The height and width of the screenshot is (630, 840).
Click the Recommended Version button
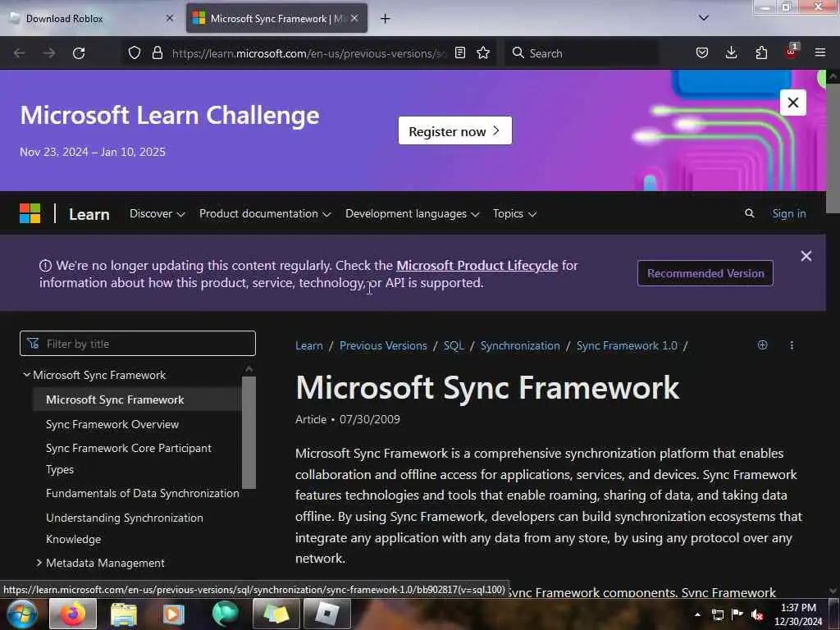pyautogui.click(x=705, y=273)
